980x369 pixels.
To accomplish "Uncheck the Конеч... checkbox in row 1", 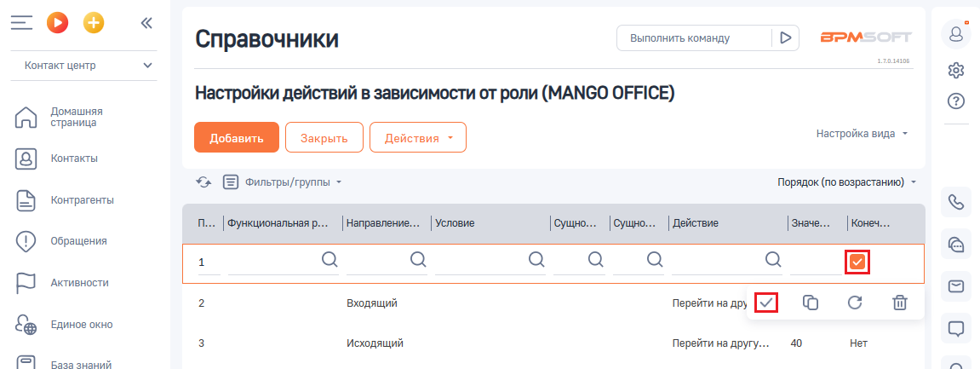I will click(x=857, y=262).
